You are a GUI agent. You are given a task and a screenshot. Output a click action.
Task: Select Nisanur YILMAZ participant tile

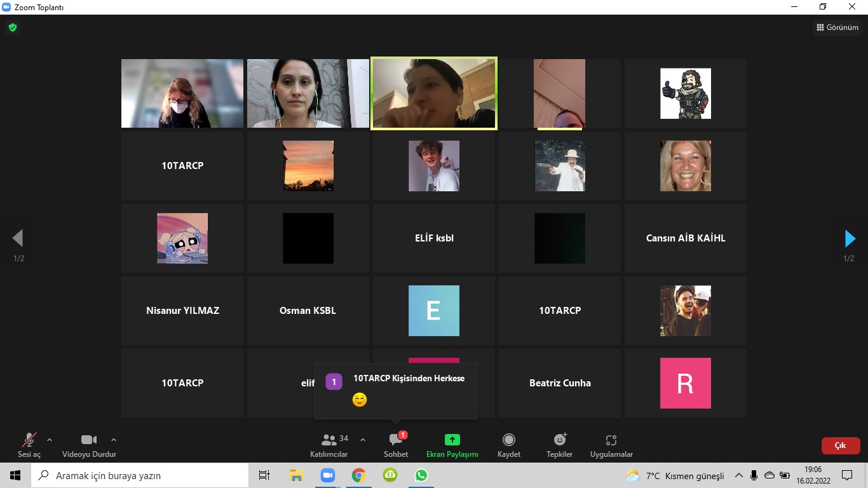[x=182, y=311]
